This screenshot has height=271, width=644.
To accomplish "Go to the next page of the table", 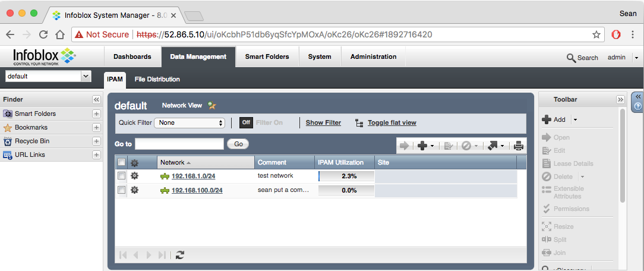I will pos(149,255).
